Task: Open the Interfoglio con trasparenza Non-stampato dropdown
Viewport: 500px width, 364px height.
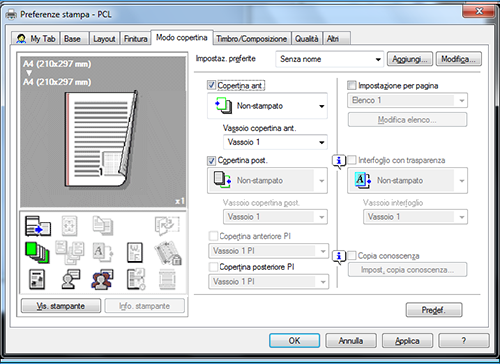Action: [407, 181]
